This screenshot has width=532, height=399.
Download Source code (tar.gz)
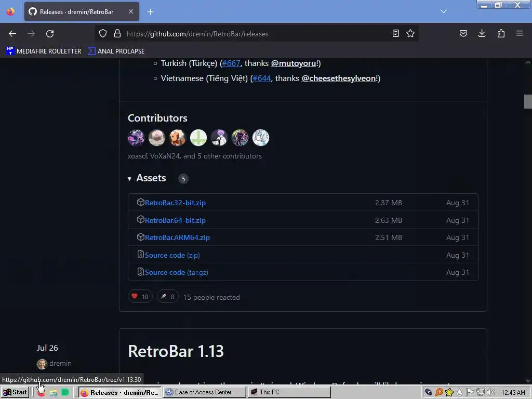pyautogui.click(x=177, y=272)
